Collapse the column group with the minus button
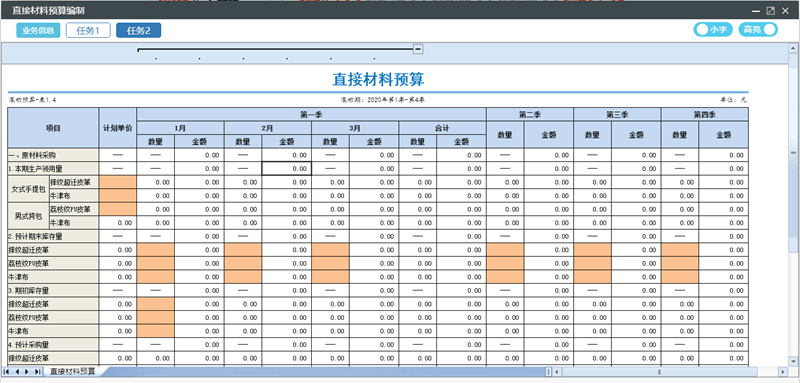This screenshot has width=800, height=383. pos(418,49)
